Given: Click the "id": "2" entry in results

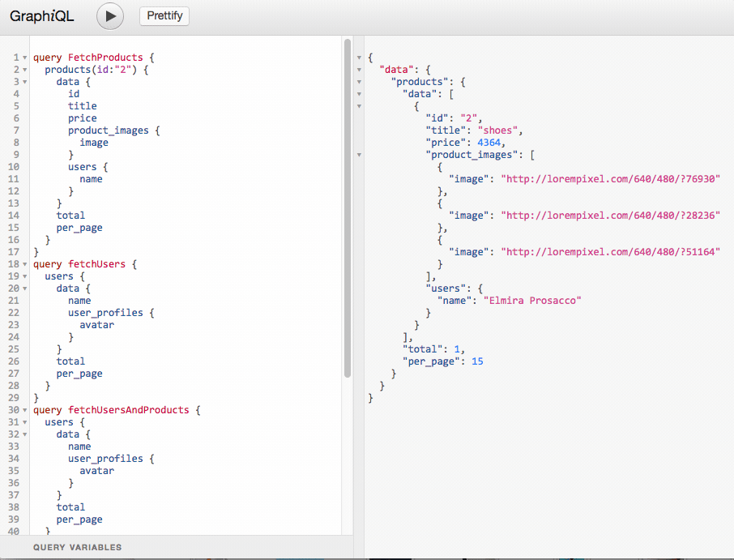Looking at the screenshot, I should point(453,118).
